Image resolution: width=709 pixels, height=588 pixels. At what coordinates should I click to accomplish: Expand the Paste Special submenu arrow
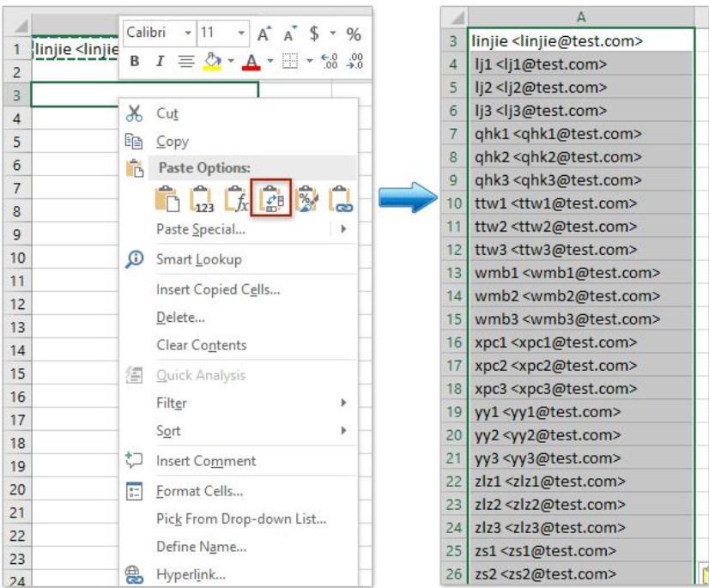343,229
